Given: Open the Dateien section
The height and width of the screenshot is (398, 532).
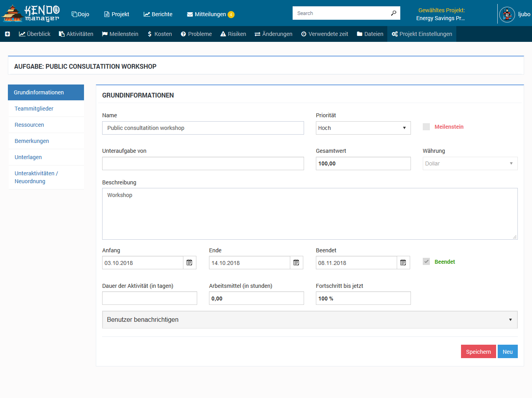Looking at the screenshot, I should click(370, 34).
